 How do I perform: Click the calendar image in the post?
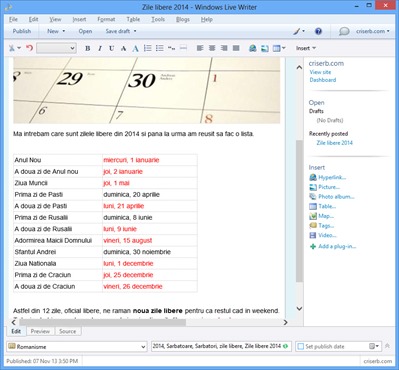pyautogui.click(x=147, y=90)
